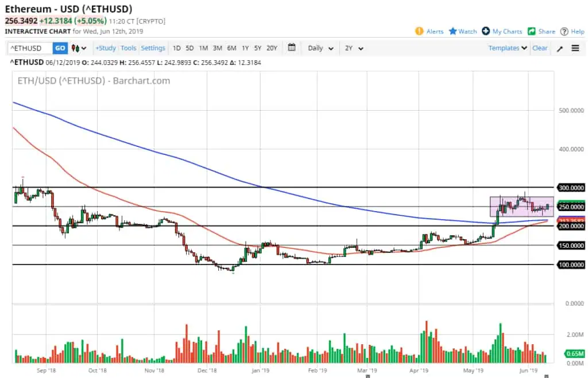The height and width of the screenshot is (378, 588).
Task: Open the chart Settings menu
Action: [x=153, y=48]
